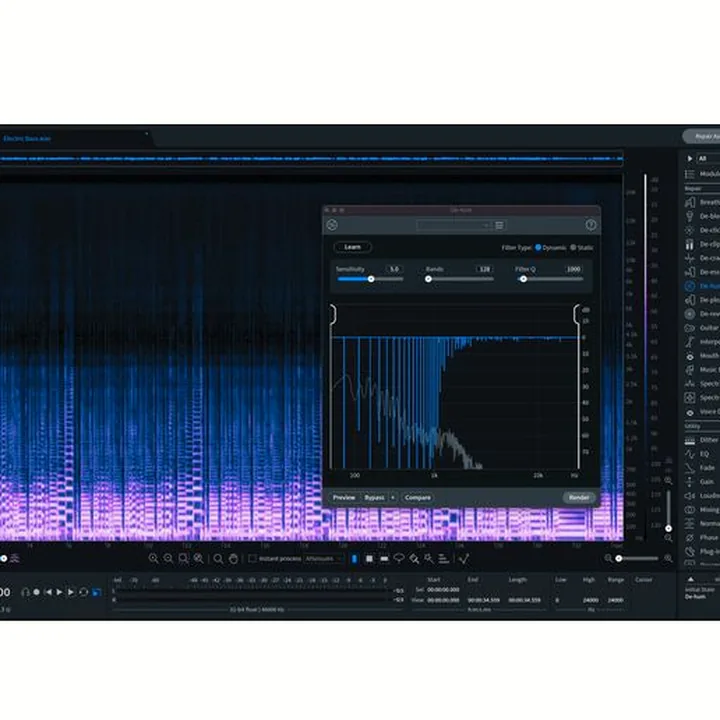720x720 pixels.
Task: Click the Learn button
Action: (x=353, y=247)
